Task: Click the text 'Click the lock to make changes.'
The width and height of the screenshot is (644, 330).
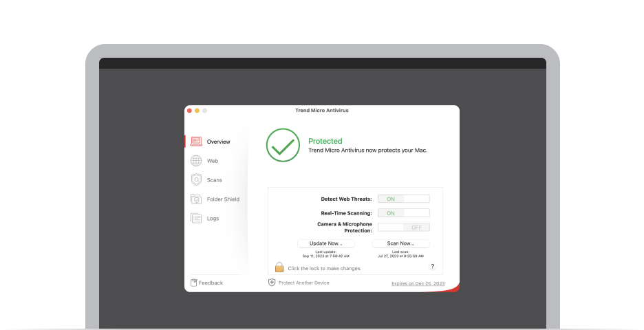Action: click(325, 268)
